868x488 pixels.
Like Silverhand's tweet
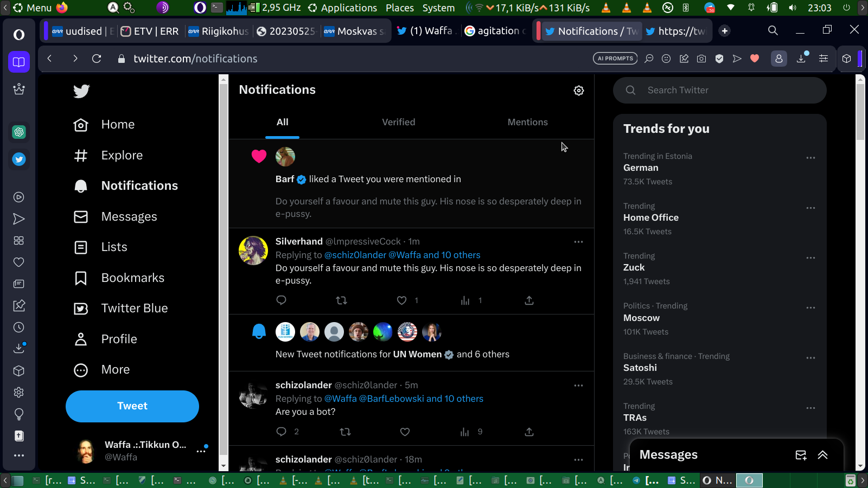(401, 300)
